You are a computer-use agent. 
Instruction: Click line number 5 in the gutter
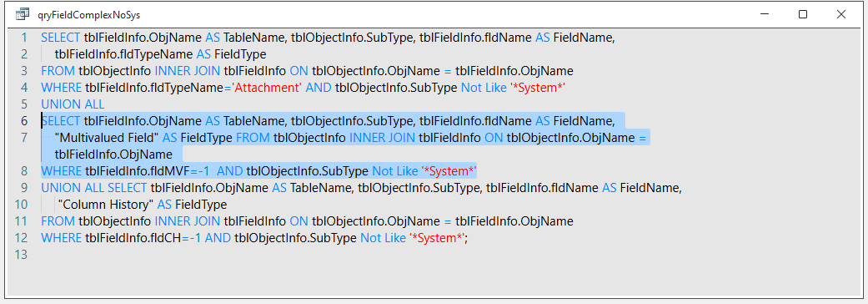coord(24,104)
